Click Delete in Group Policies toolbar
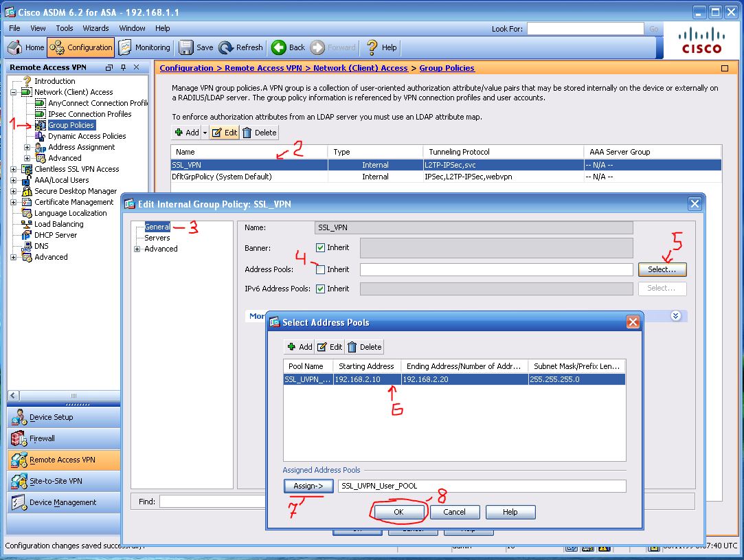This screenshot has width=744, height=560. (x=260, y=133)
